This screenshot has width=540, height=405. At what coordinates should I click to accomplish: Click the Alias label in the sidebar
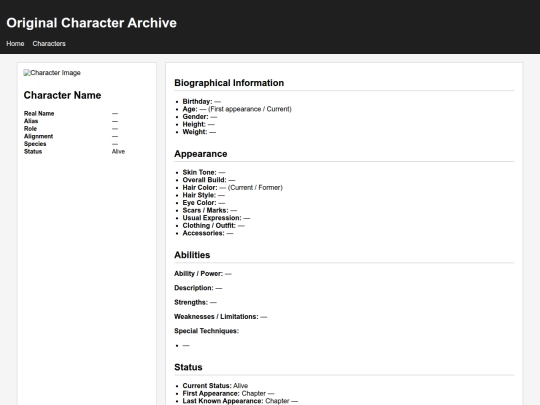point(31,121)
